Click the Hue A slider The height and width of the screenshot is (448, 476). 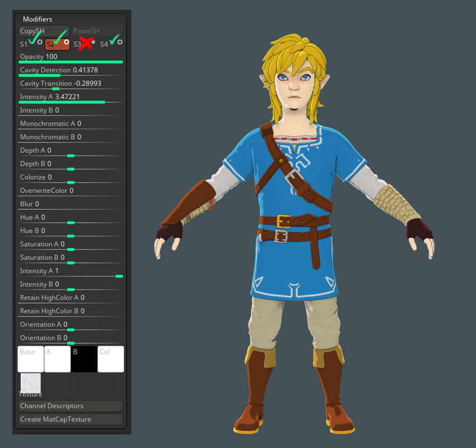(70, 218)
